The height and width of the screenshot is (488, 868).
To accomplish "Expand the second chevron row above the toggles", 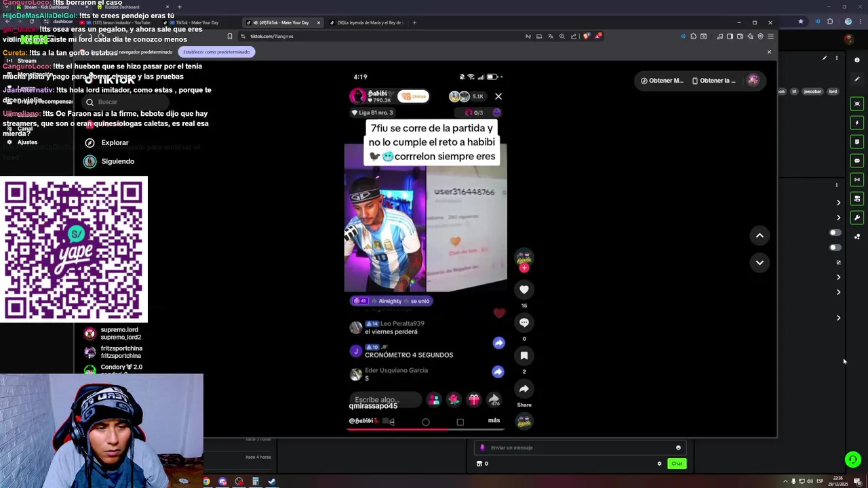I will pos(839,218).
